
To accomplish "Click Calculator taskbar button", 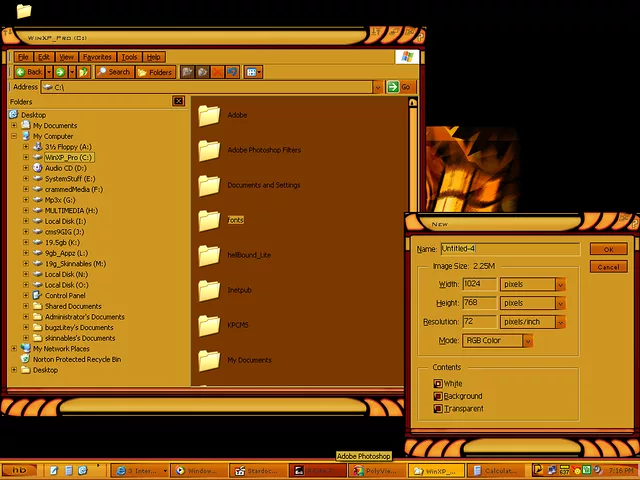I will (x=495, y=471).
